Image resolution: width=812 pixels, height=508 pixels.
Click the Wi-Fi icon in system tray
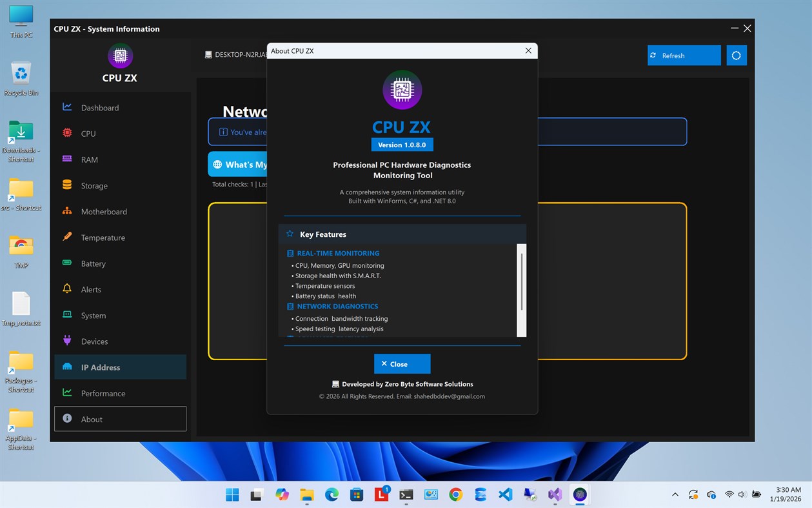[x=729, y=495]
